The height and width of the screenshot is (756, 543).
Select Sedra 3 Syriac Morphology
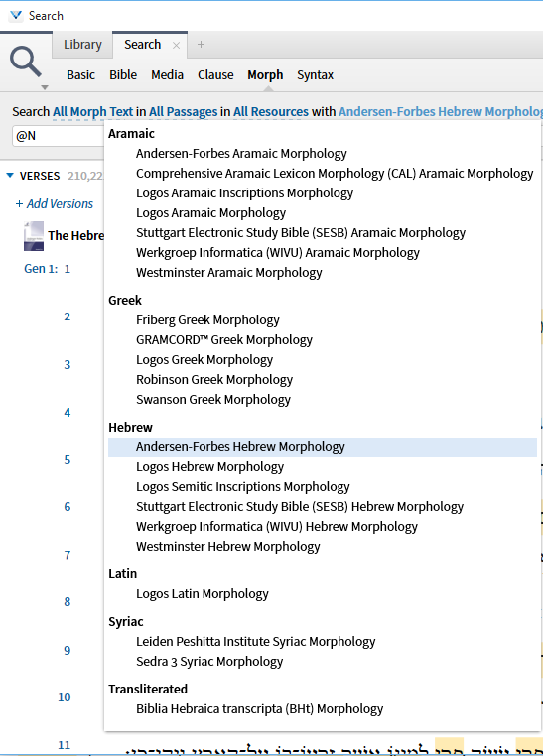(x=209, y=662)
